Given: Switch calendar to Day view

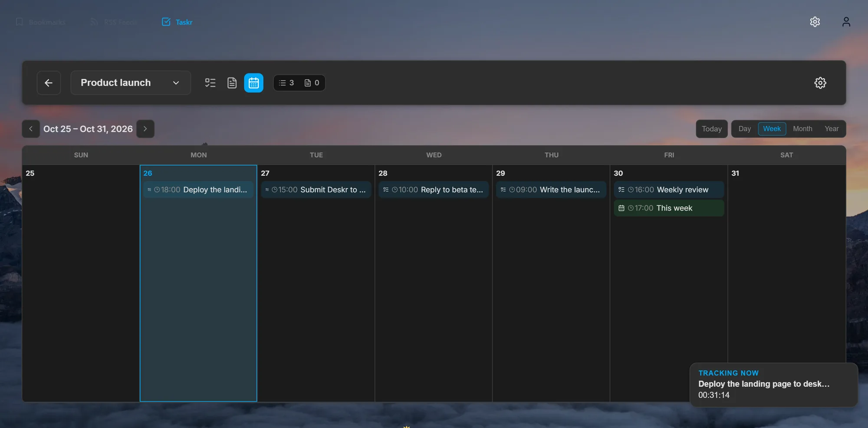Looking at the screenshot, I should (744, 129).
